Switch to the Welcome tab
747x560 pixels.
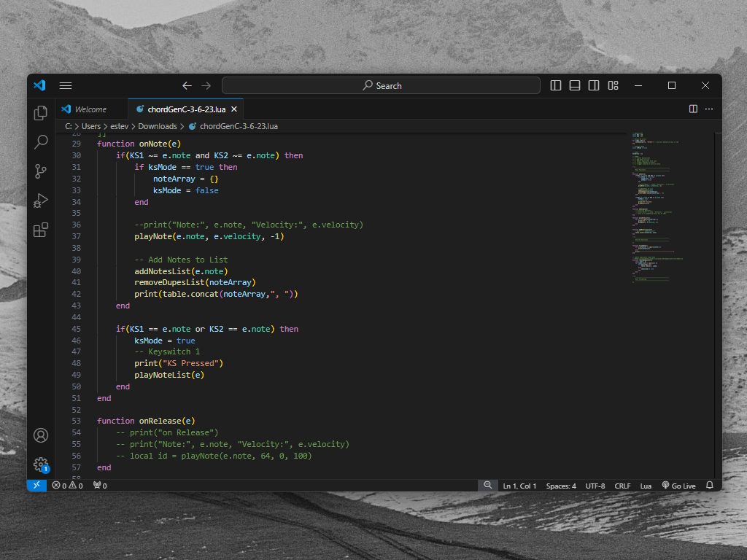(x=90, y=109)
